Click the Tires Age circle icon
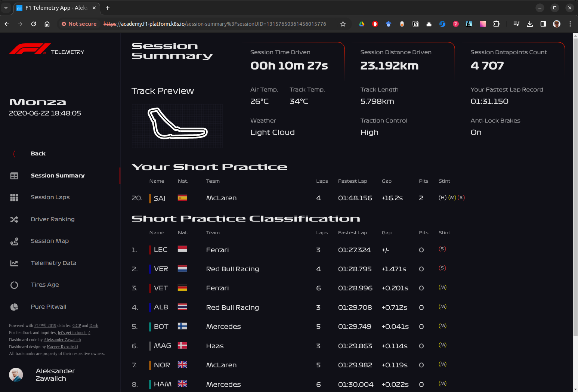Viewport: 578px width, 392px height. tap(14, 285)
